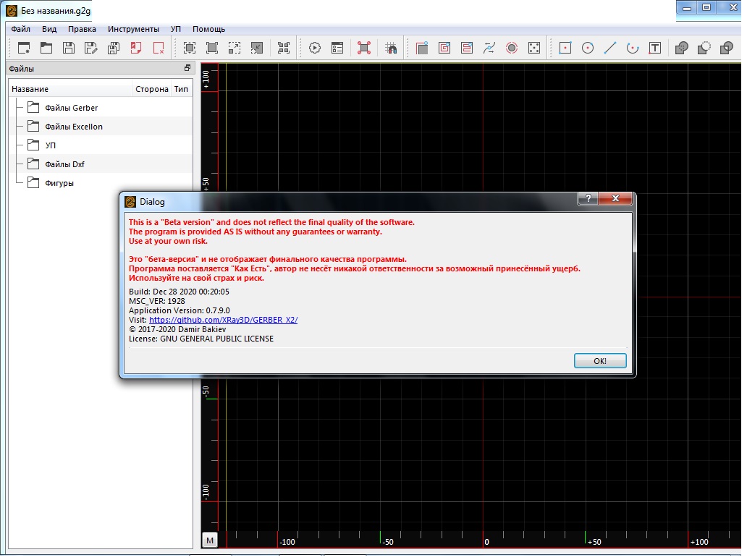Export to PDF with the red page icon

(x=136, y=48)
